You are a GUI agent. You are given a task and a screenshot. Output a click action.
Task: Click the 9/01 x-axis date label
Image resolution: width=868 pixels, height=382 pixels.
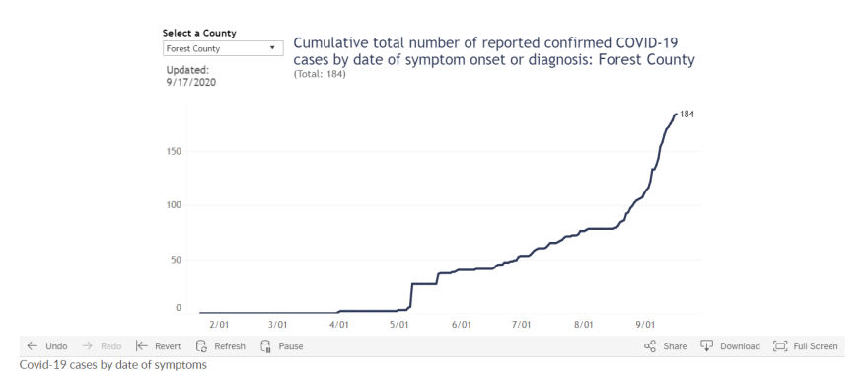(644, 325)
